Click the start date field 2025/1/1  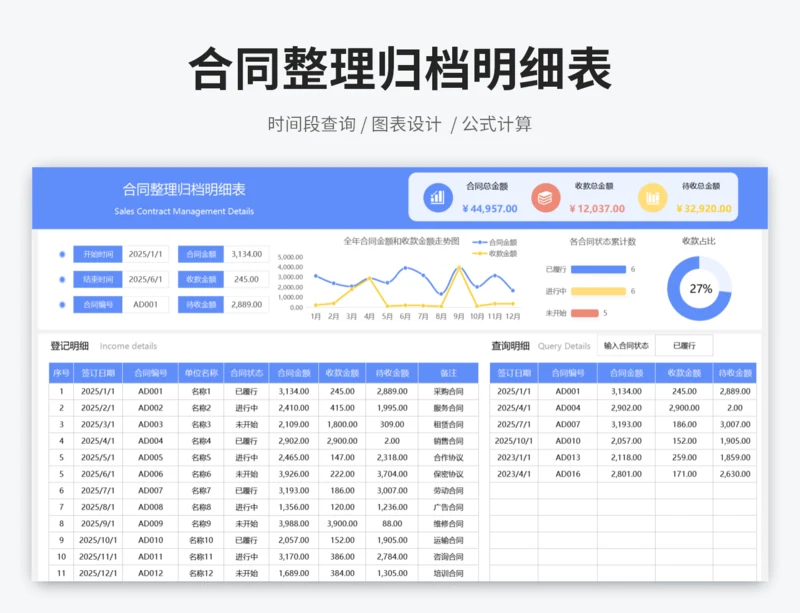145,254
